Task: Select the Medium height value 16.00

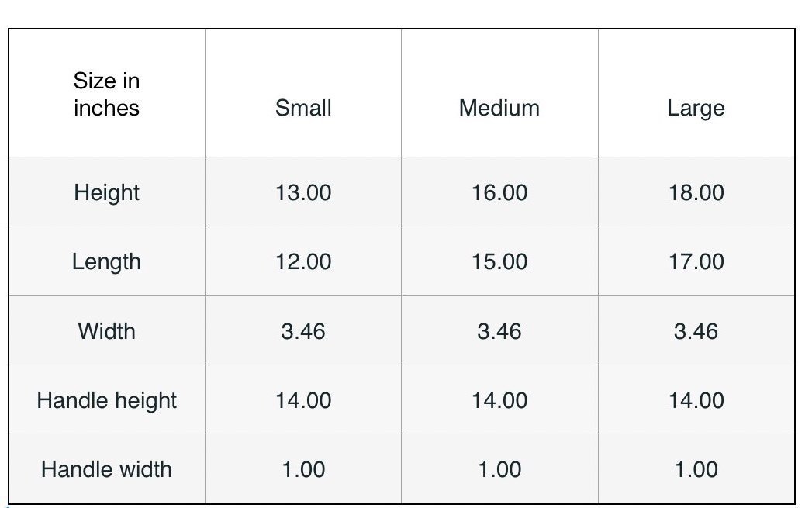Action: click(499, 192)
